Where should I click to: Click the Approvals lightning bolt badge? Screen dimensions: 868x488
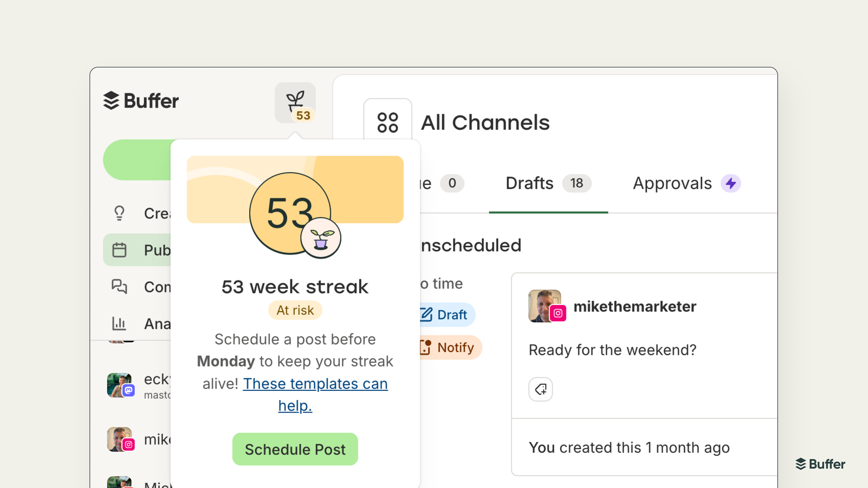[731, 183]
